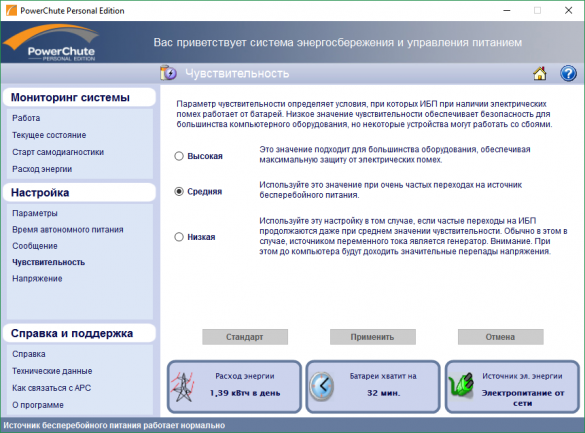Open Расход энергии in monitoring section
The width and height of the screenshot is (585, 433).
pos(42,169)
